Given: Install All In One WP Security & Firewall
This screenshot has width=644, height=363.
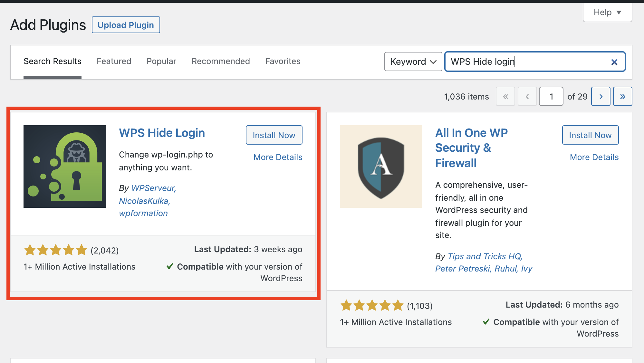Looking at the screenshot, I should 591,135.
